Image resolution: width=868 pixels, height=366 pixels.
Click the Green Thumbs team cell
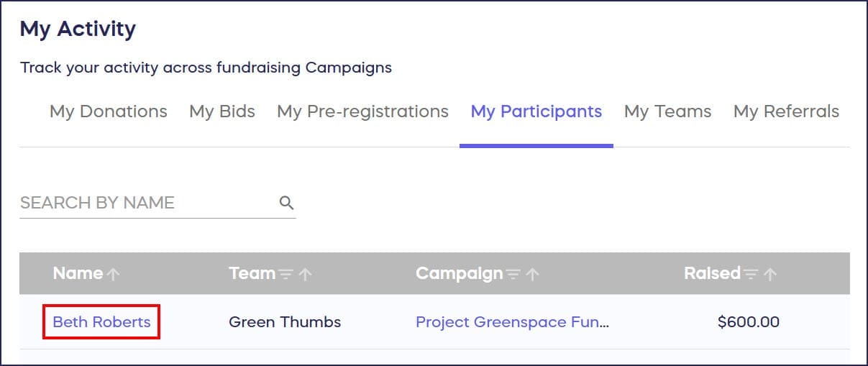285,321
